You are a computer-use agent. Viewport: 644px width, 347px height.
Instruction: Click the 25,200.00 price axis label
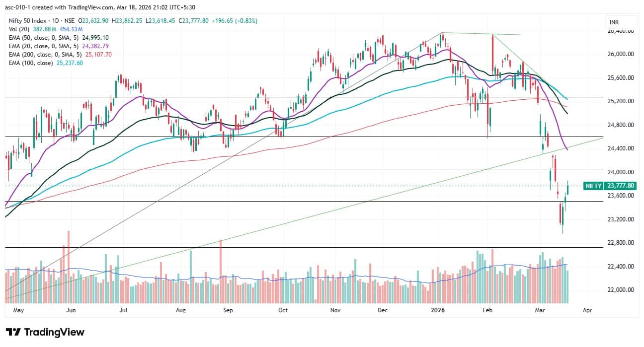click(x=620, y=101)
